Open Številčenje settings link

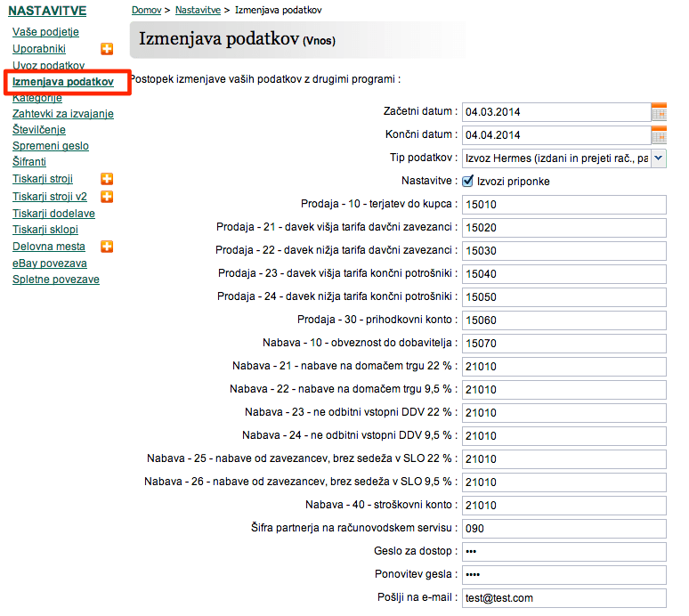(x=39, y=130)
